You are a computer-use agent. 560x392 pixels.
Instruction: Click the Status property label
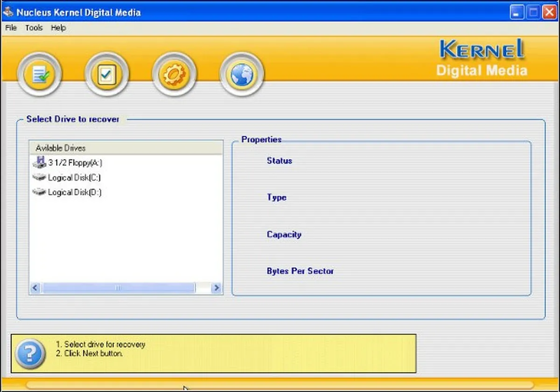tap(280, 161)
